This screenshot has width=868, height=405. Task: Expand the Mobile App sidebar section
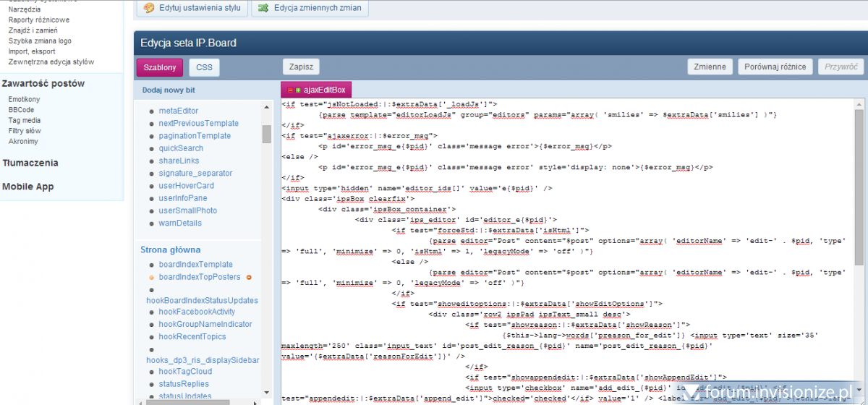click(28, 187)
